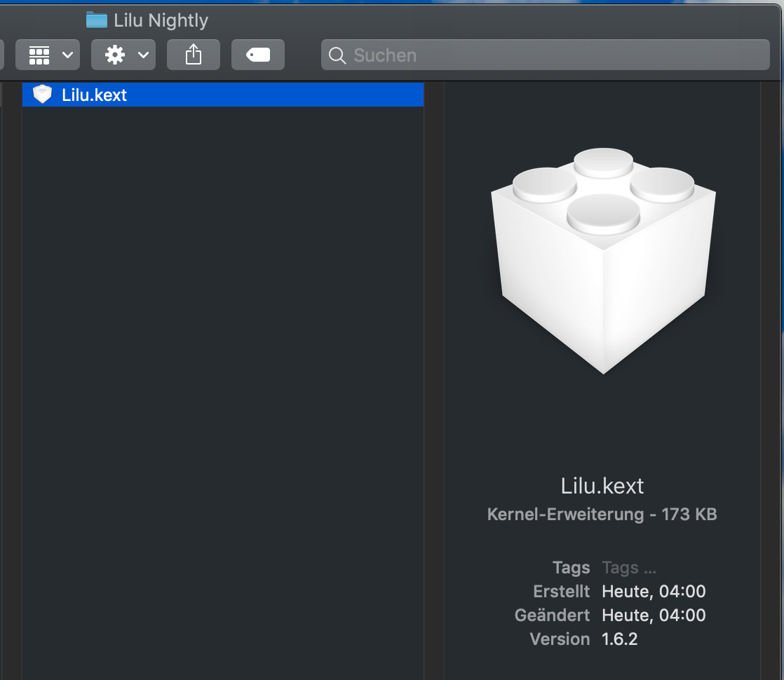Click the Kernel-Erweiterung - 173 KB text
784x680 pixels.
coord(602,515)
